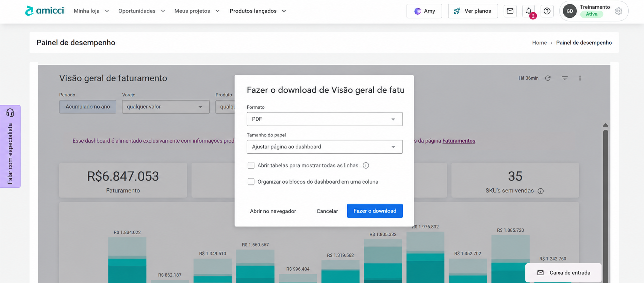The image size is (644, 283).
Task: Click Fazer o download button
Action: coord(375,211)
